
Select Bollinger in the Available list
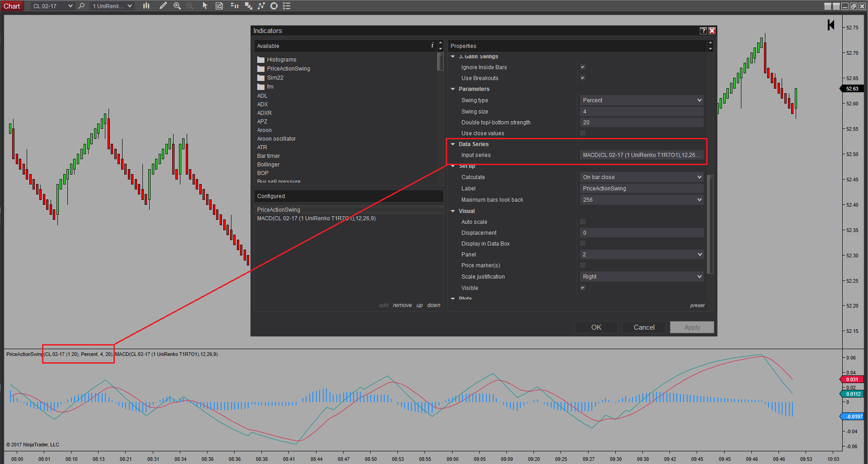[x=269, y=165]
